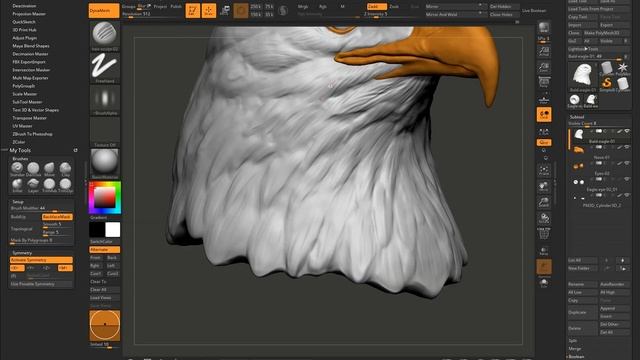Open the Projection Master entry
The image size is (640, 360).
tap(29, 14)
